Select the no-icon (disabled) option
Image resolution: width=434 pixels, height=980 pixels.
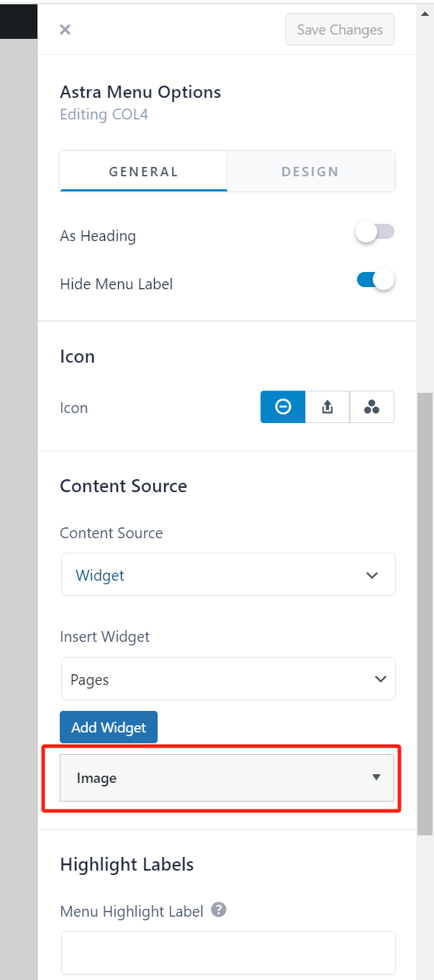(282, 407)
